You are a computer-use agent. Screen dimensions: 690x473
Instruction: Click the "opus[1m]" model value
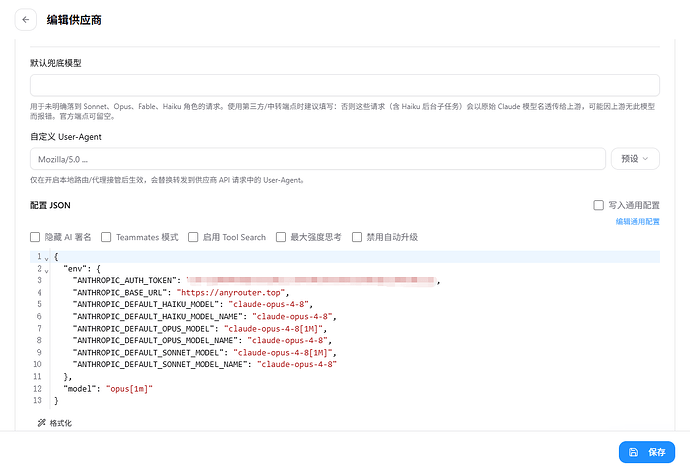(x=129, y=389)
